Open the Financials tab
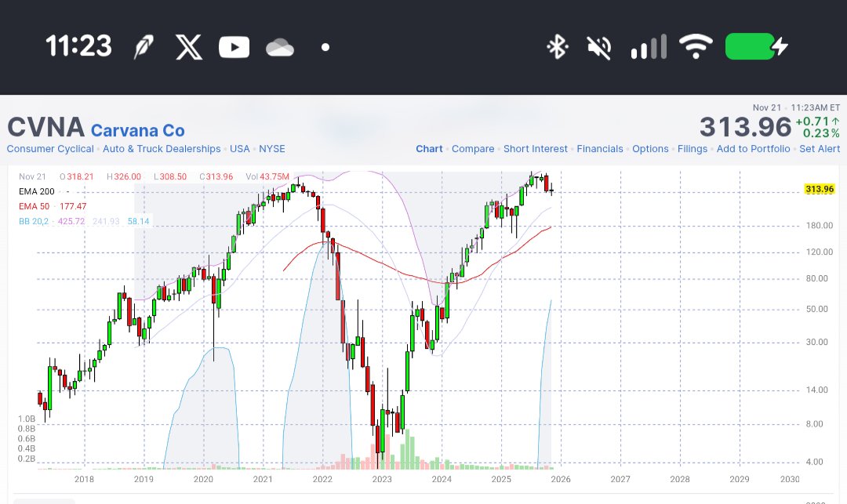Image resolution: width=847 pixels, height=504 pixels. pos(600,149)
